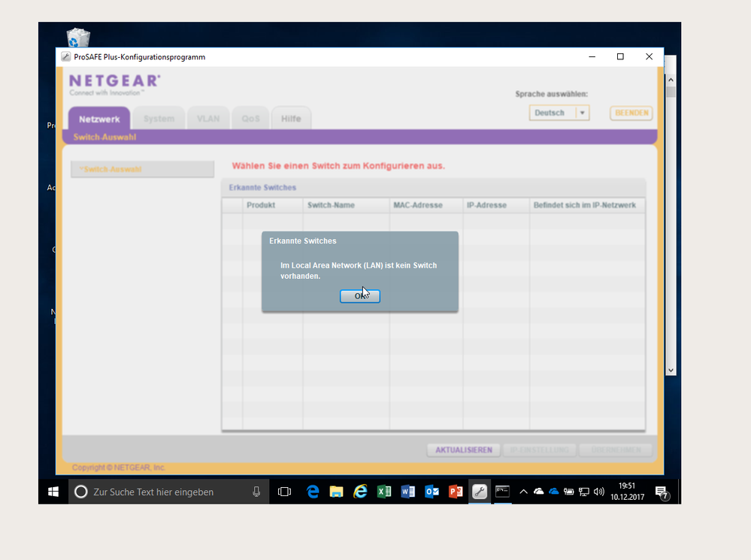This screenshot has width=751, height=560.
Task: Go to the QoS tab
Action: 250,119
